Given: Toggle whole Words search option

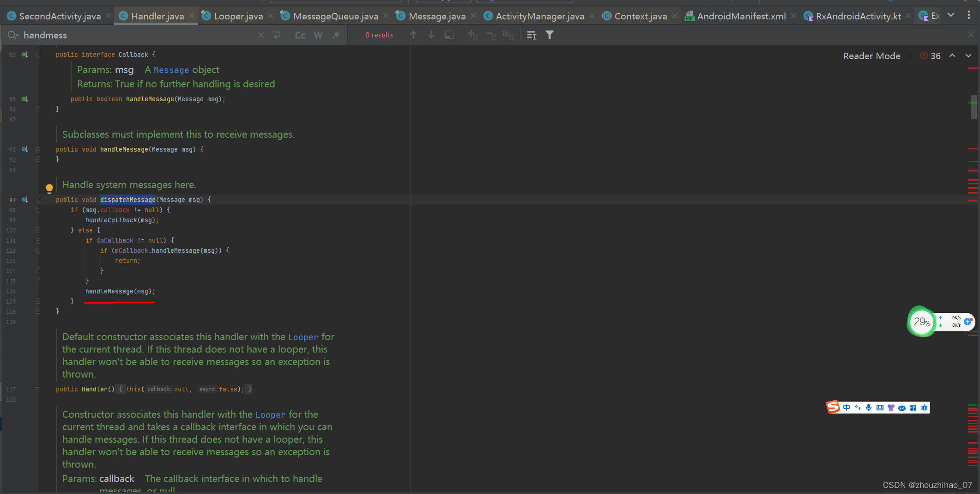Looking at the screenshot, I should coord(318,35).
